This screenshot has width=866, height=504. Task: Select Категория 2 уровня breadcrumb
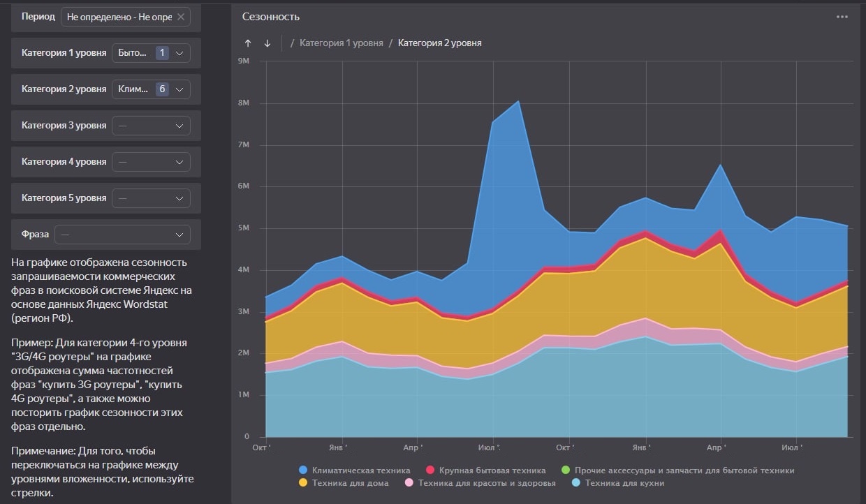pyautogui.click(x=440, y=43)
